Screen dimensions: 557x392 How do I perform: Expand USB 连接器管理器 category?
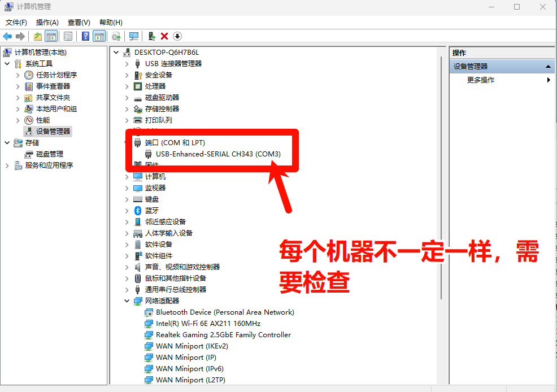(127, 64)
